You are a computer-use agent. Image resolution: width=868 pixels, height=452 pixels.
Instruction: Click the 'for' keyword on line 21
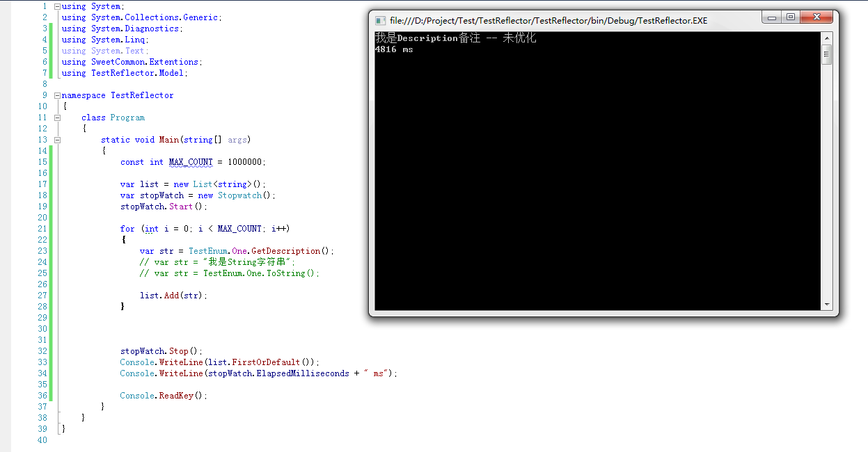[x=127, y=229]
